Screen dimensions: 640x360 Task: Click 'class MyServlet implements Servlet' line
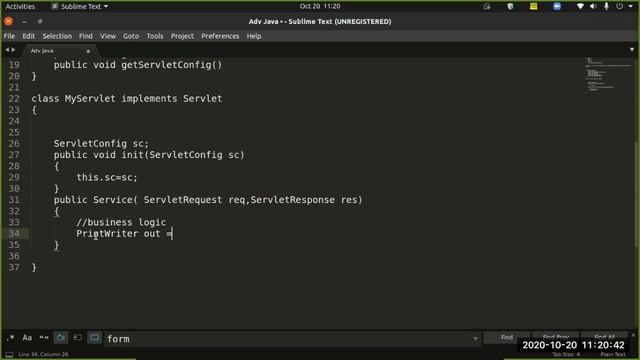coord(127,98)
